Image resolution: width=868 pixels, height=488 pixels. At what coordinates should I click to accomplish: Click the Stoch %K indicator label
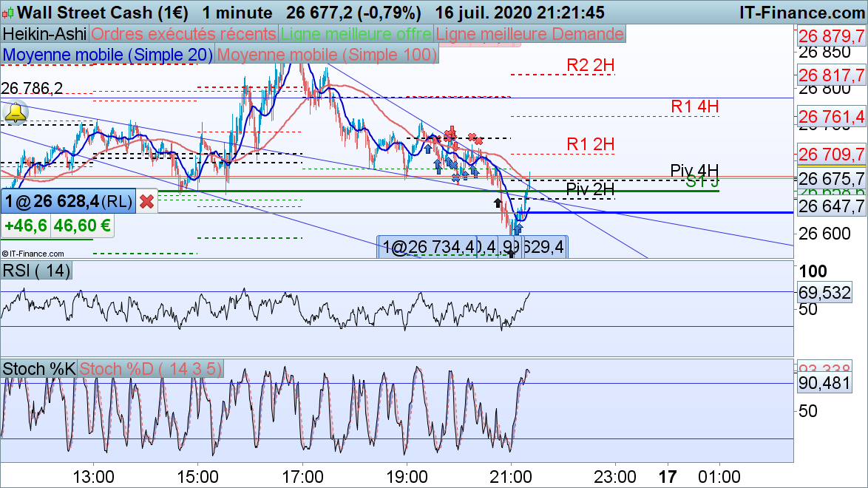pos(38,368)
